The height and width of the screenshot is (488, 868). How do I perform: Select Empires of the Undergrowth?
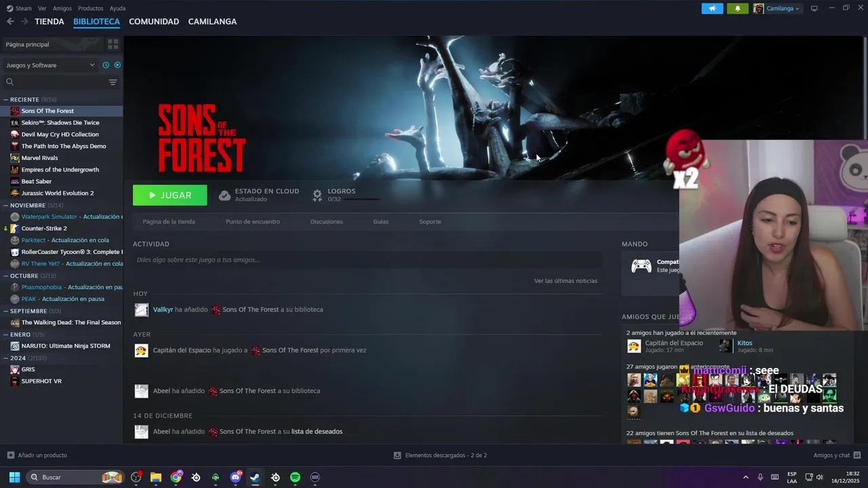(x=60, y=169)
